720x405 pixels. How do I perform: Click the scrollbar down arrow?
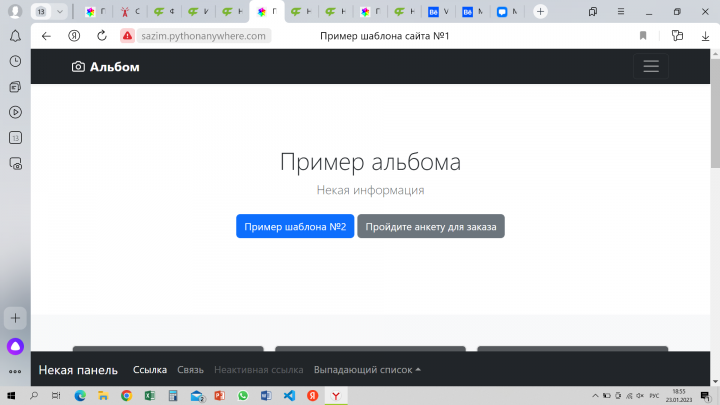tap(715, 382)
